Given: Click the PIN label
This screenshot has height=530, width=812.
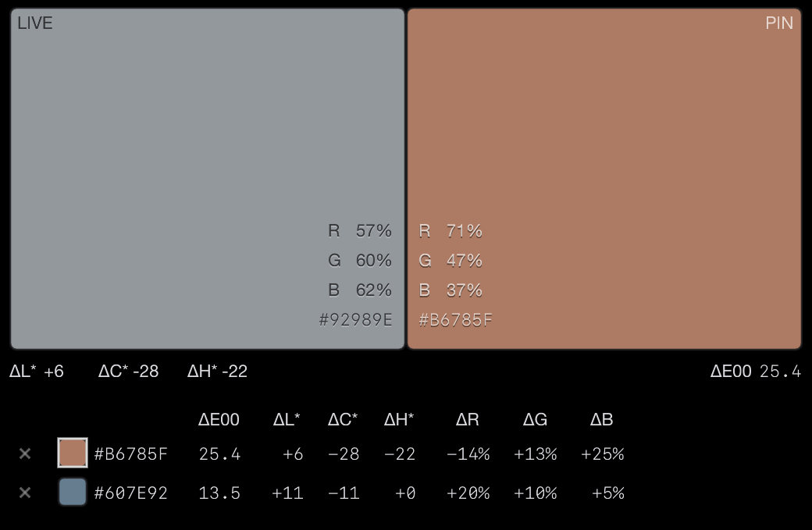Looking at the screenshot, I should click(x=779, y=23).
